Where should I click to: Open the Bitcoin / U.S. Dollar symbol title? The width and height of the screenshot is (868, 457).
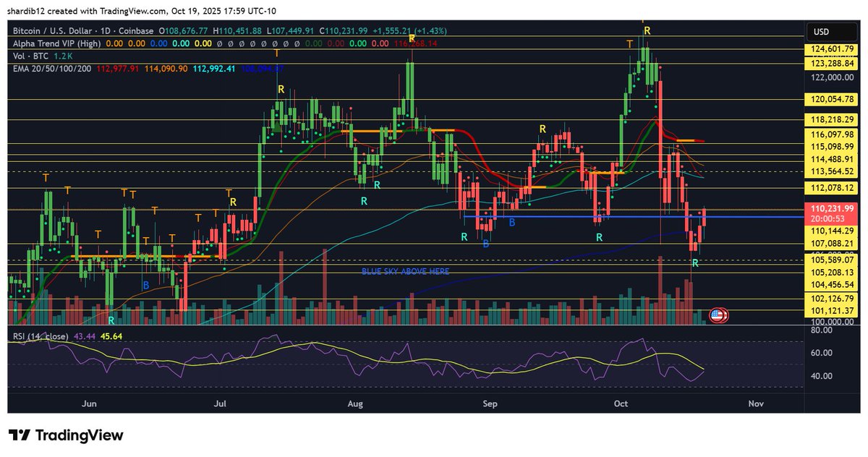click(x=82, y=31)
